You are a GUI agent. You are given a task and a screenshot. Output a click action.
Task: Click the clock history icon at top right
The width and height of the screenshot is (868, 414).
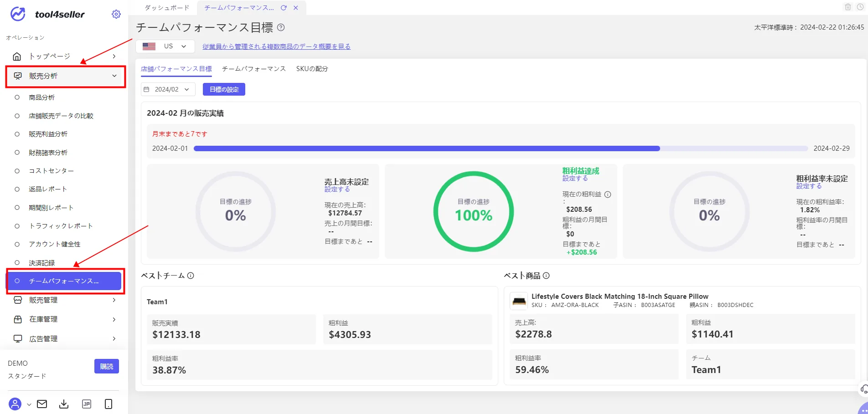(860, 7)
